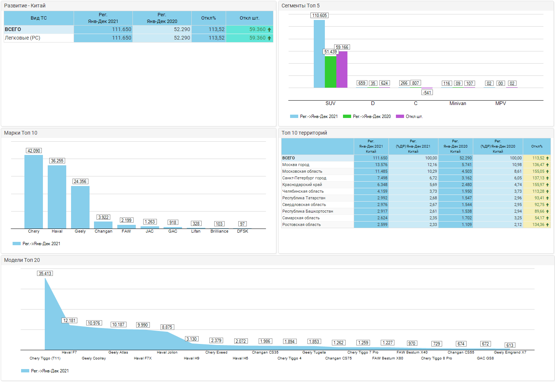Screen dimensions: 555x392
Task: Select the Ростовская область row name
Action: point(302,225)
